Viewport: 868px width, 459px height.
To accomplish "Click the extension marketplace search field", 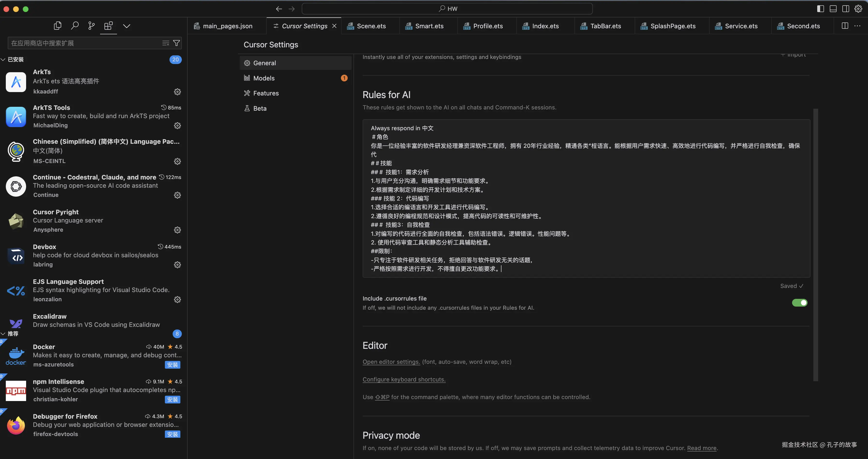I will tap(84, 43).
